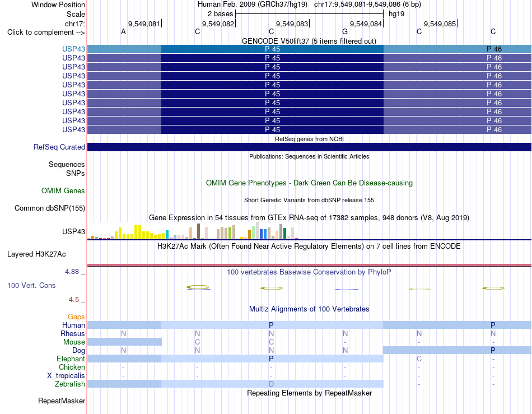The image size is (532, 414).
Task: Open the RefSeq Curated track label
Action: pyautogui.click(x=59, y=147)
